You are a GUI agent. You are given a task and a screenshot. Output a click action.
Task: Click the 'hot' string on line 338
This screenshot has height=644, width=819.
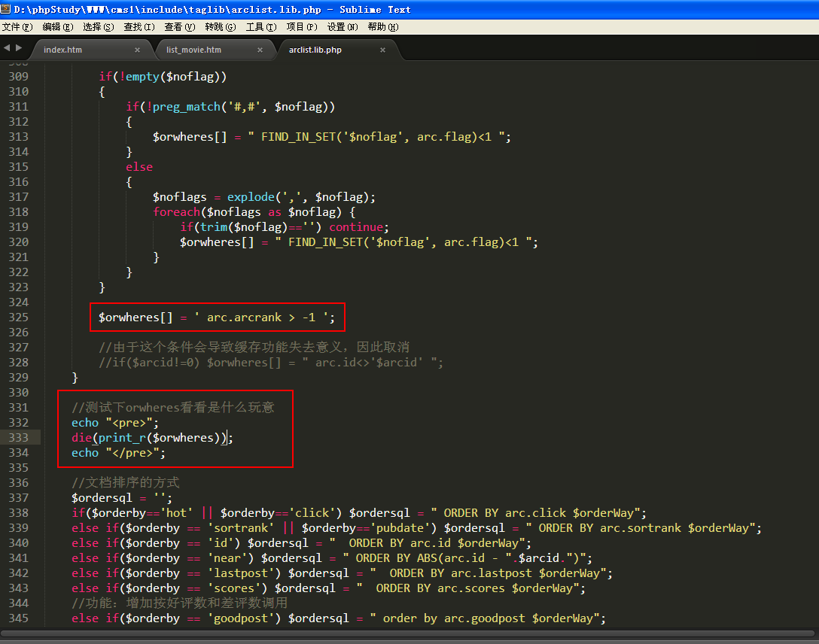(x=176, y=513)
